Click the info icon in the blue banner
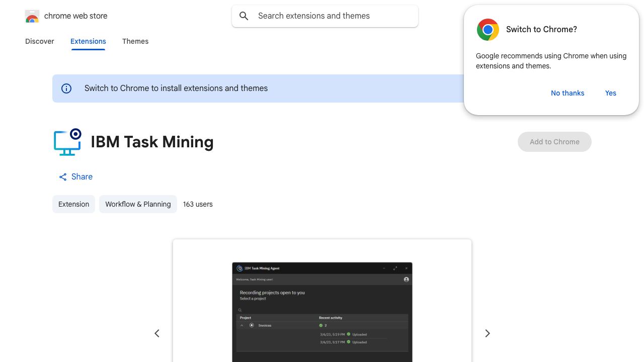Image resolution: width=644 pixels, height=362 pixels. click(66, 88)
